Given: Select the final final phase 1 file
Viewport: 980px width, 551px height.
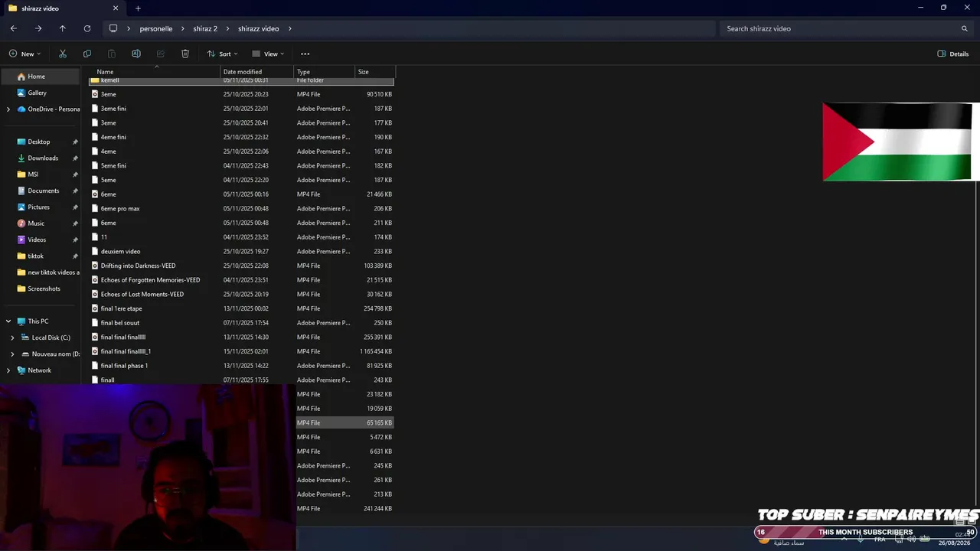Looking at the screenshot, I should (242, 366).
